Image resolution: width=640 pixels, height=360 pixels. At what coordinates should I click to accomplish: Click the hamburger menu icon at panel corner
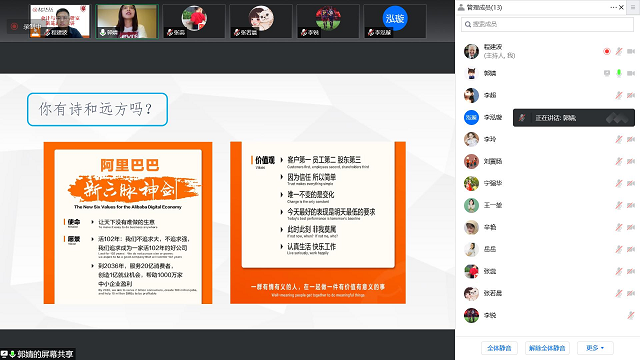click(633, 7)
